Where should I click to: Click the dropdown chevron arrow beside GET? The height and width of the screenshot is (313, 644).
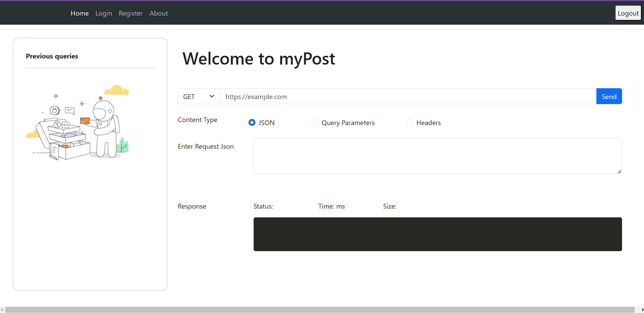tap(212, 96)
